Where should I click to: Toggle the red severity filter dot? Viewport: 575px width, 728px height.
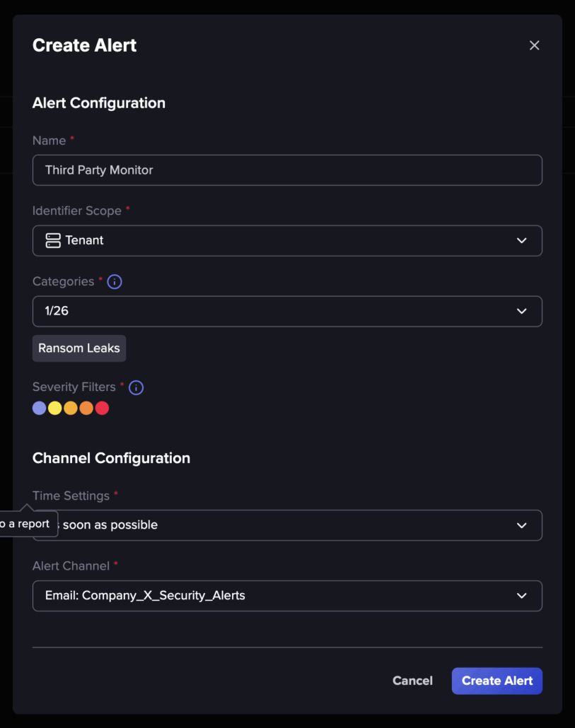102,408
